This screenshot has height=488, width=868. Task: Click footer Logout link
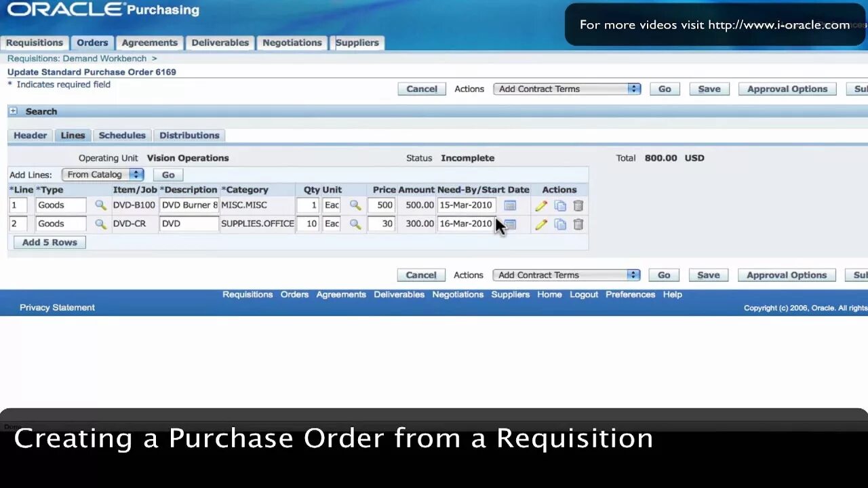584,295
